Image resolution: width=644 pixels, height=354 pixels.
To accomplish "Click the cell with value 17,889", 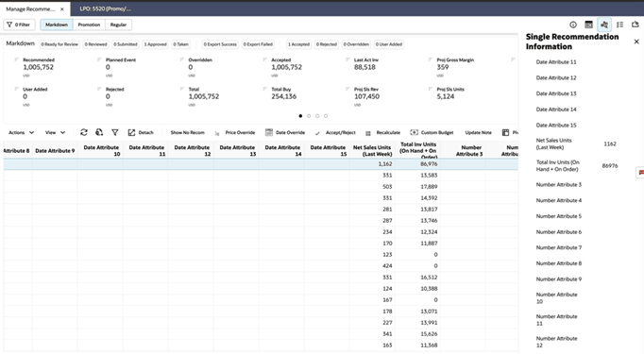I will click(417, 187).
